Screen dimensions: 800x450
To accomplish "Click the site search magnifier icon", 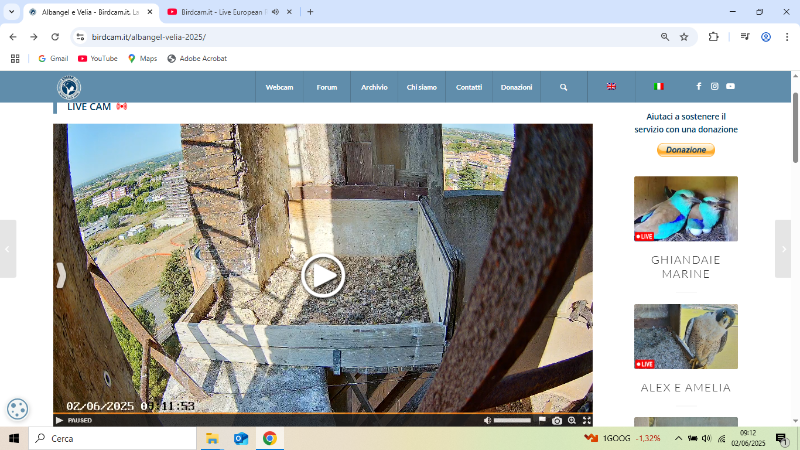I will tap(563, 87).
